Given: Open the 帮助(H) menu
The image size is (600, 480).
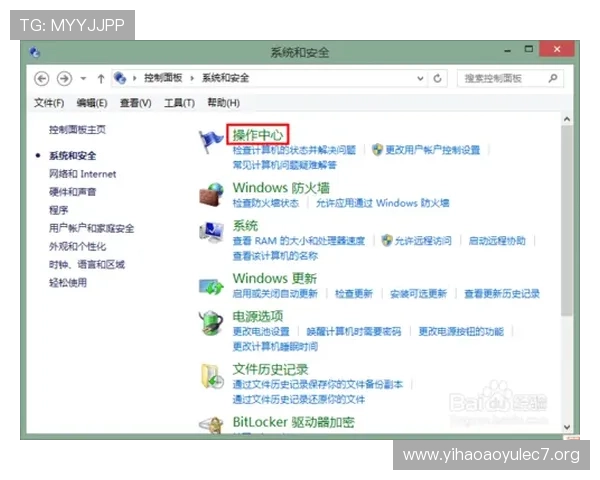Looking at the screenshot, I should 223,103.
